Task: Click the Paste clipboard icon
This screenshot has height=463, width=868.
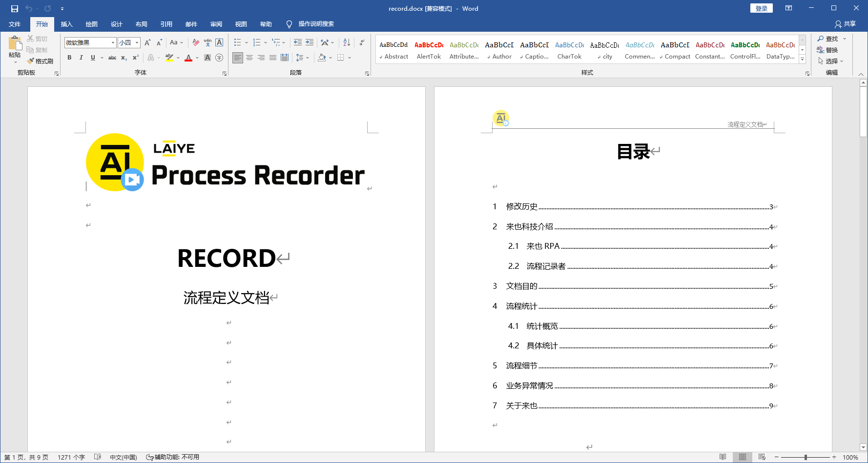Action: (15, 44)
